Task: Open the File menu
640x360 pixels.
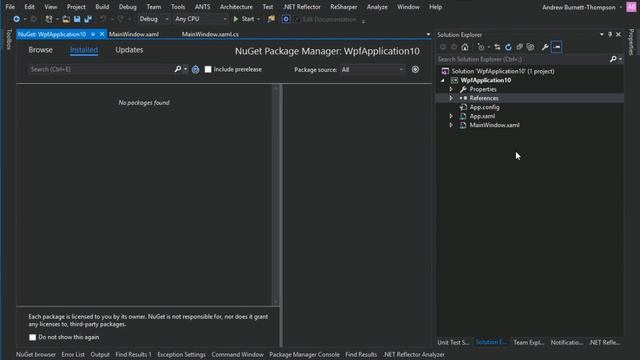Action: pos(10,7)
